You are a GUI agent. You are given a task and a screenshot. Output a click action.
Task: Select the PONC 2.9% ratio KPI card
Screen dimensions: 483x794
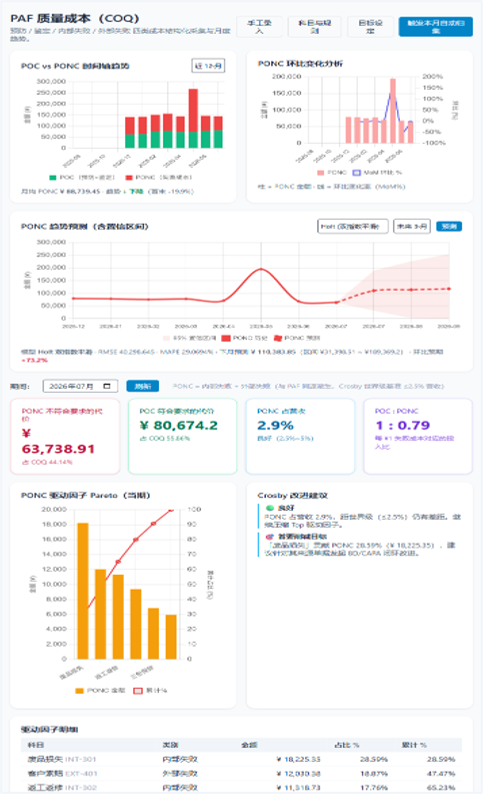pos(300,436)
